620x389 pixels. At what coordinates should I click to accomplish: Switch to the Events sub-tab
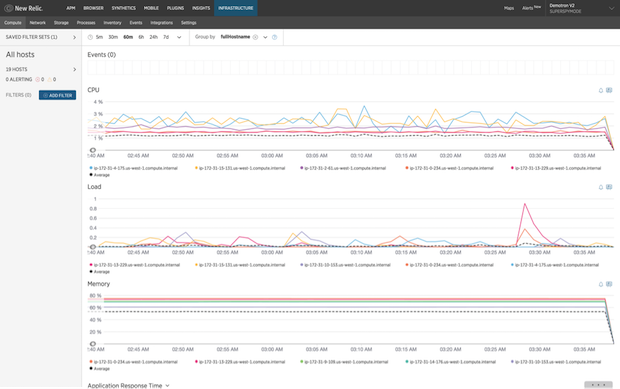[136, 23]
